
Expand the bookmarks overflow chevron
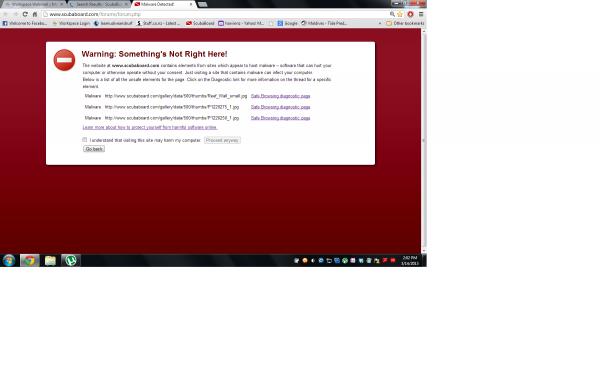point(380,23)
